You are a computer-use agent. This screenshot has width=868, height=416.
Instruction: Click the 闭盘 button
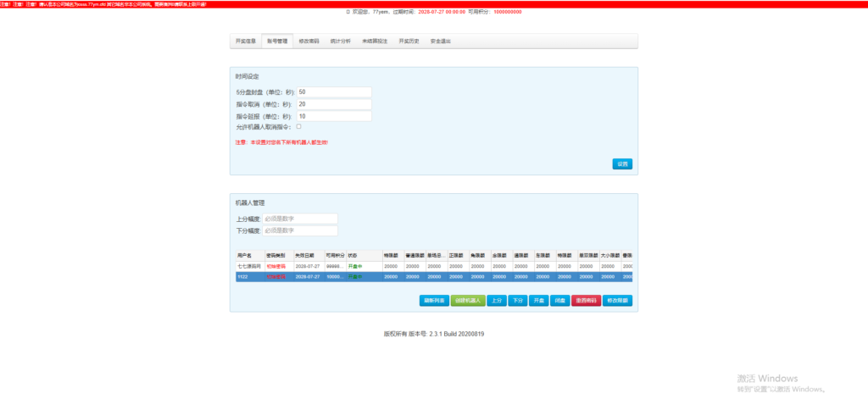[x=559, y=301]
